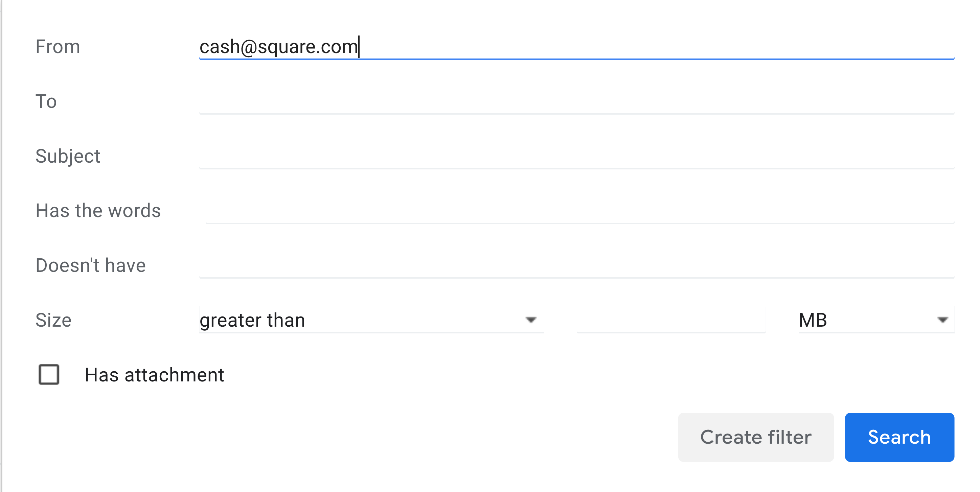Click the Has attachment label text
The image size is (980, 492).
154,375
